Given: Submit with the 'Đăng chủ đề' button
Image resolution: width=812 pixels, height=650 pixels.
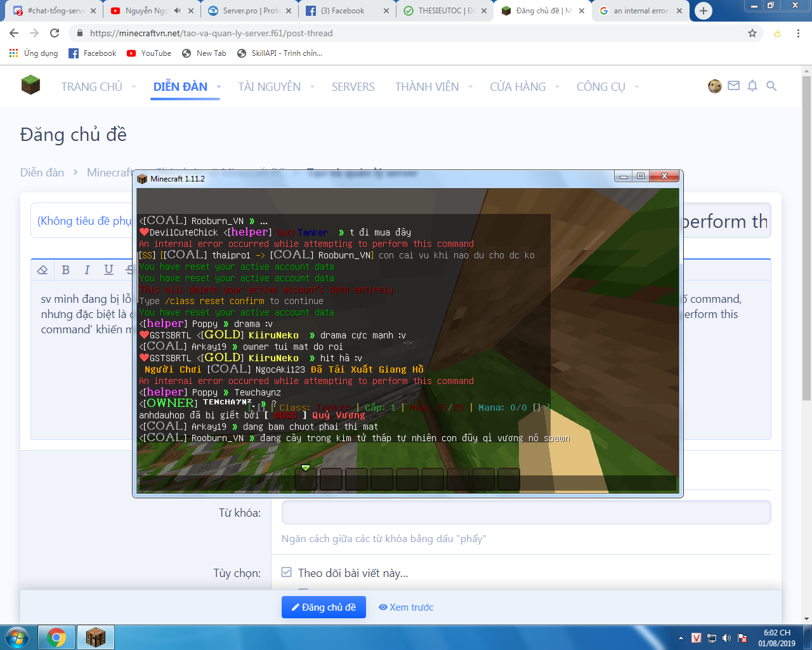Looking at the screenshot, I should point(324,607).
